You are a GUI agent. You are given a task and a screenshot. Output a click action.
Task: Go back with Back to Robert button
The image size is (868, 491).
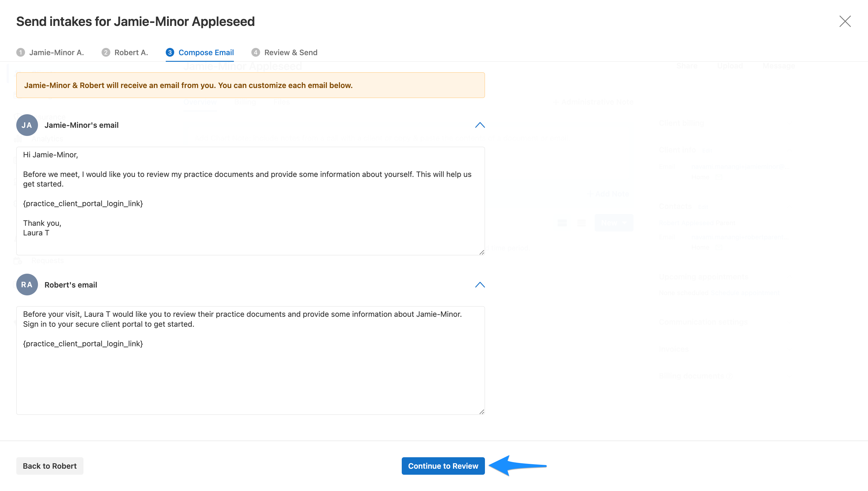point(49,466)
